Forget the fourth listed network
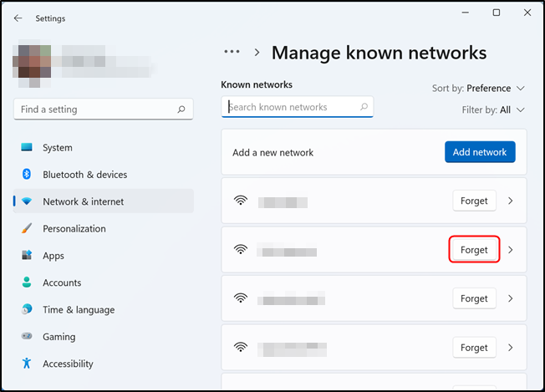 coord(474,347)
